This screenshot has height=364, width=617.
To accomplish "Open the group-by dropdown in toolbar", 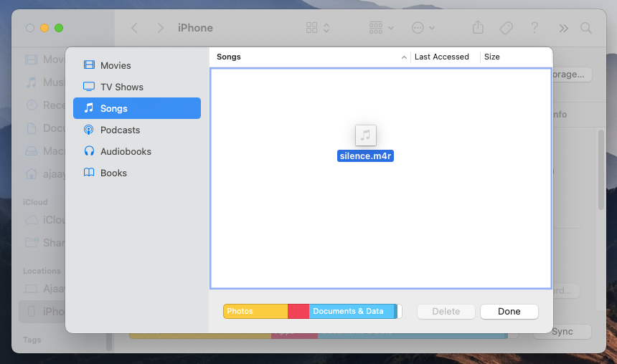I will tap(381, 28).
